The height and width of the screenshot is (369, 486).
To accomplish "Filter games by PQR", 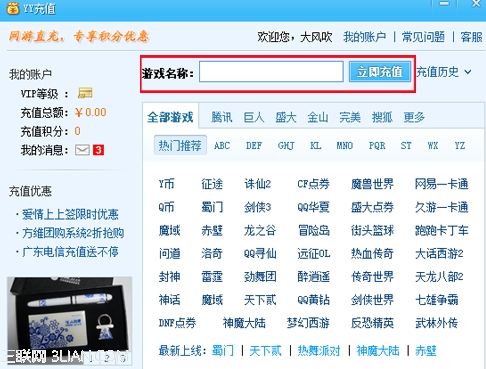I will click(377, 146).
